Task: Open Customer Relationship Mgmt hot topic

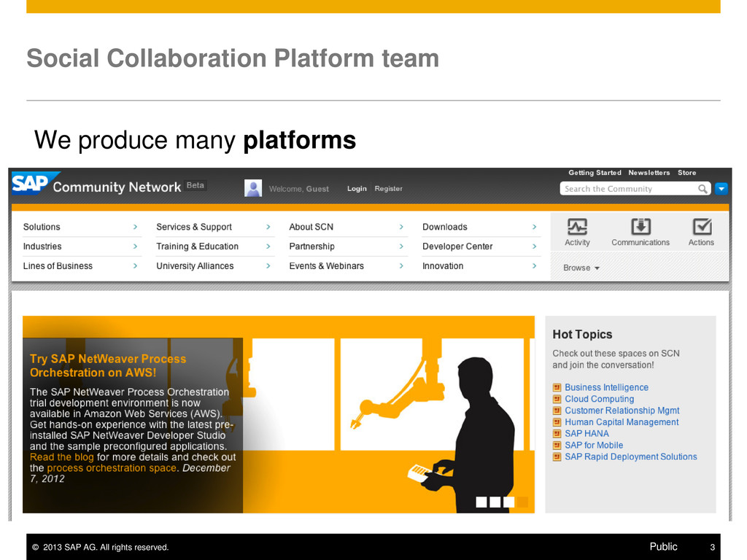Action: [x=622, y=410]
